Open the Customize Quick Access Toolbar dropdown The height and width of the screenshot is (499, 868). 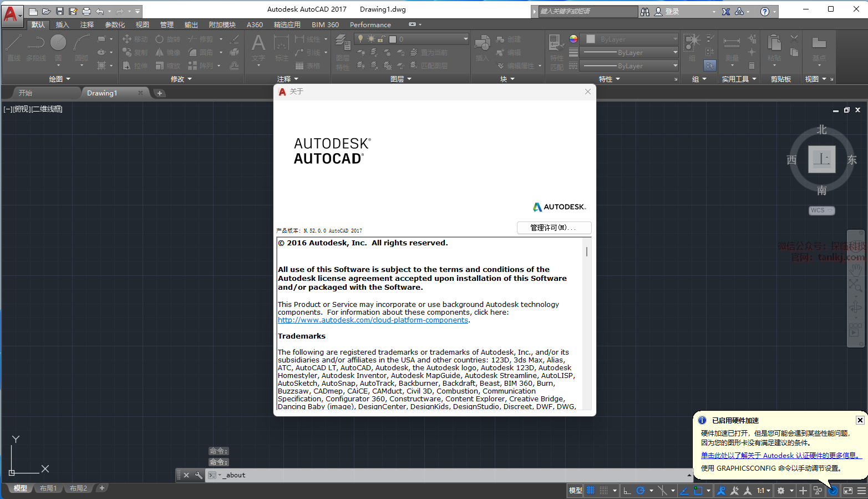138,11
